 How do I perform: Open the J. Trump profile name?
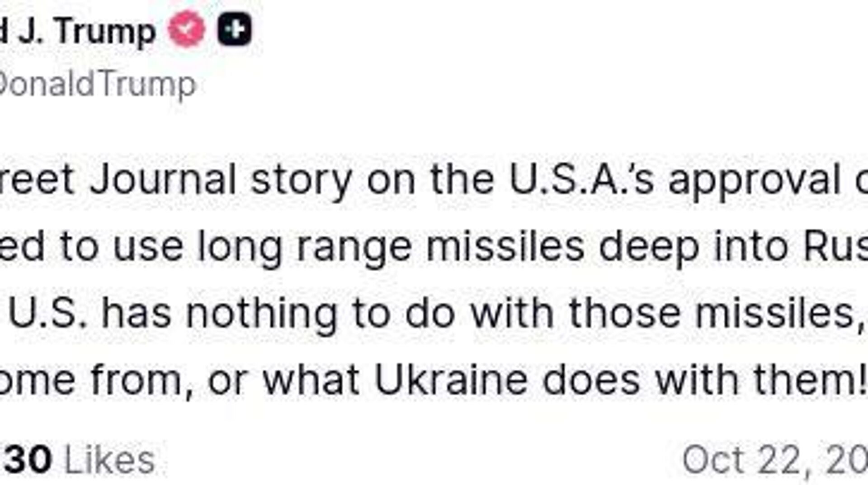coord(79,32)
